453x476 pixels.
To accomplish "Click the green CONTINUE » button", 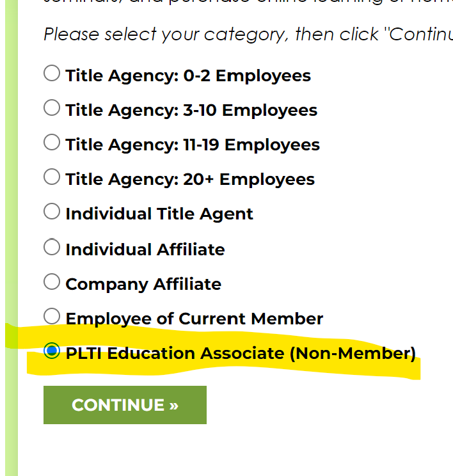I will 125,405.
